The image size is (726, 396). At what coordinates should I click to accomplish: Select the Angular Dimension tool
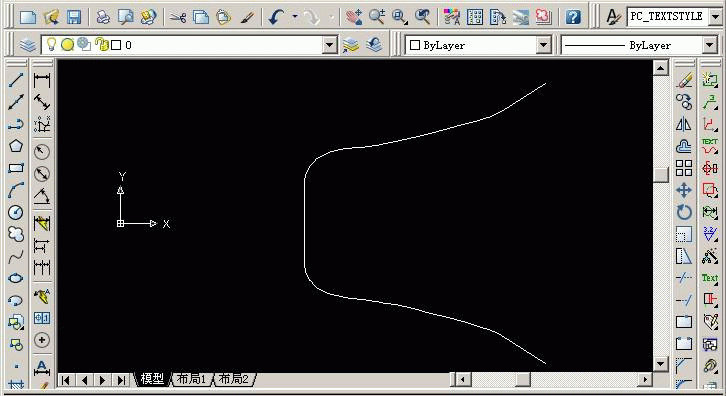point(42,196)
